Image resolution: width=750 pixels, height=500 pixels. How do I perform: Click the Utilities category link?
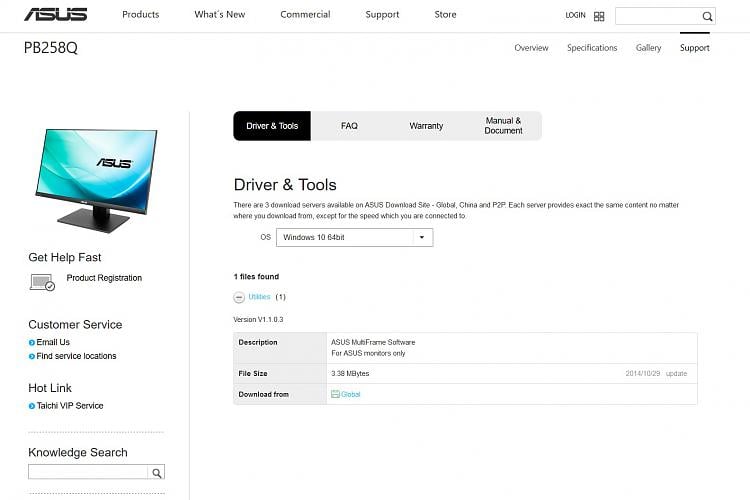[x=259, y=297]
